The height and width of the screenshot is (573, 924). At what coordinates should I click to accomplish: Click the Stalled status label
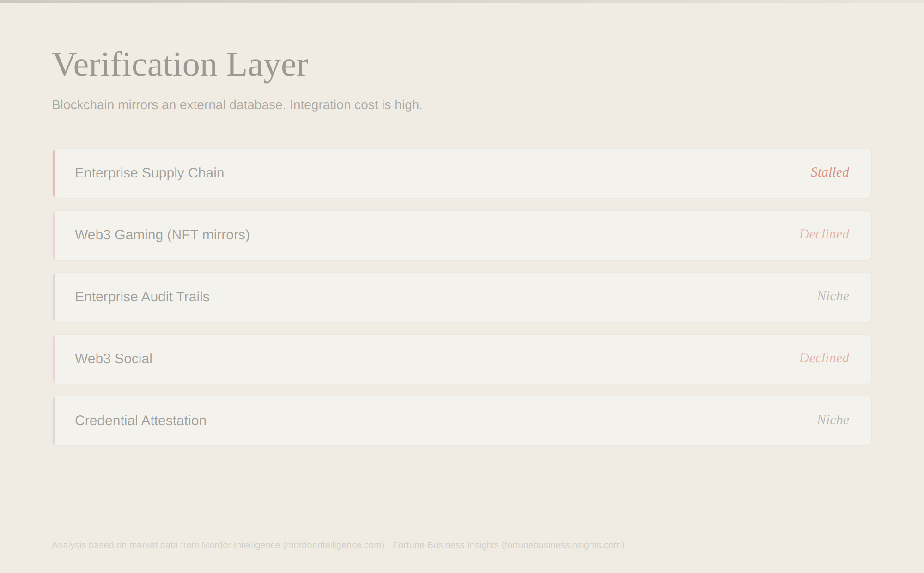click(x=829, y=172)
